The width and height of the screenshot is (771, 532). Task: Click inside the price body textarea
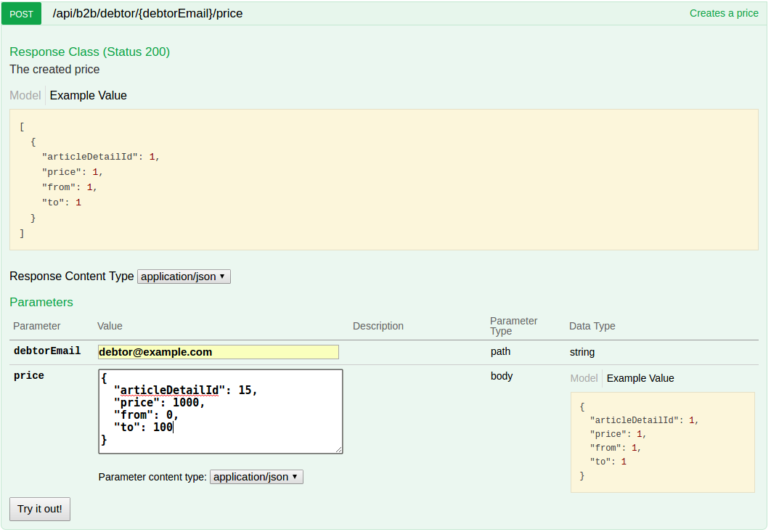pos(220,412)
